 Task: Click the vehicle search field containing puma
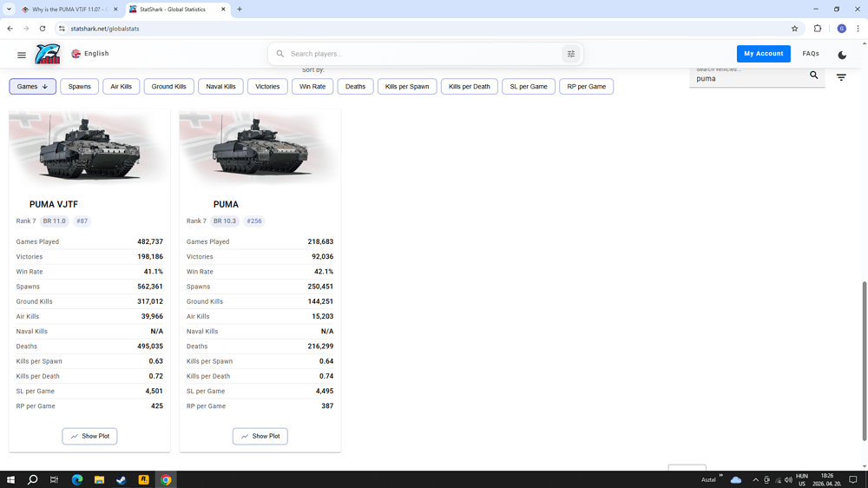click(x=748, y=79)
